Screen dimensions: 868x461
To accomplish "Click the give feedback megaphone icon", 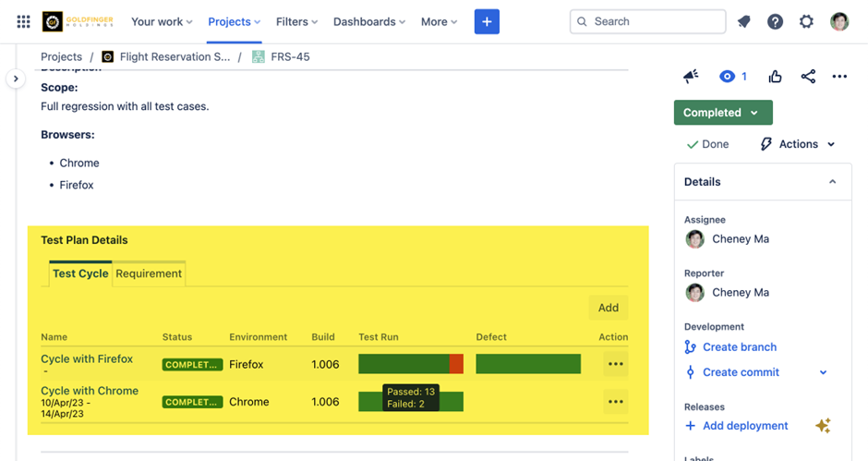I will pos(691,77).
